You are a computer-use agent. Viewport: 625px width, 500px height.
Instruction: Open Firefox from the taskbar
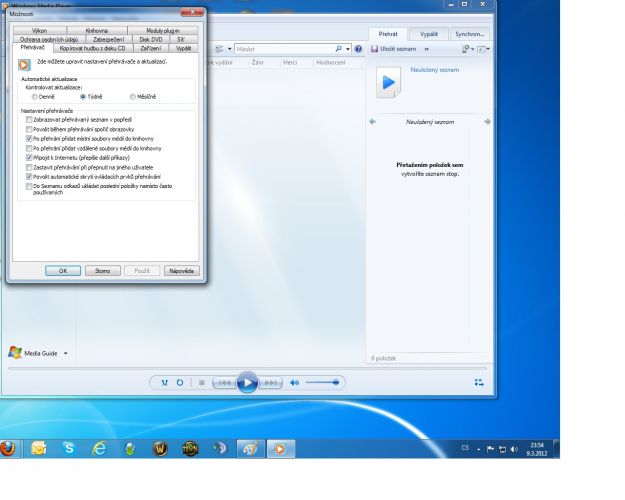[x=7, y=449]
